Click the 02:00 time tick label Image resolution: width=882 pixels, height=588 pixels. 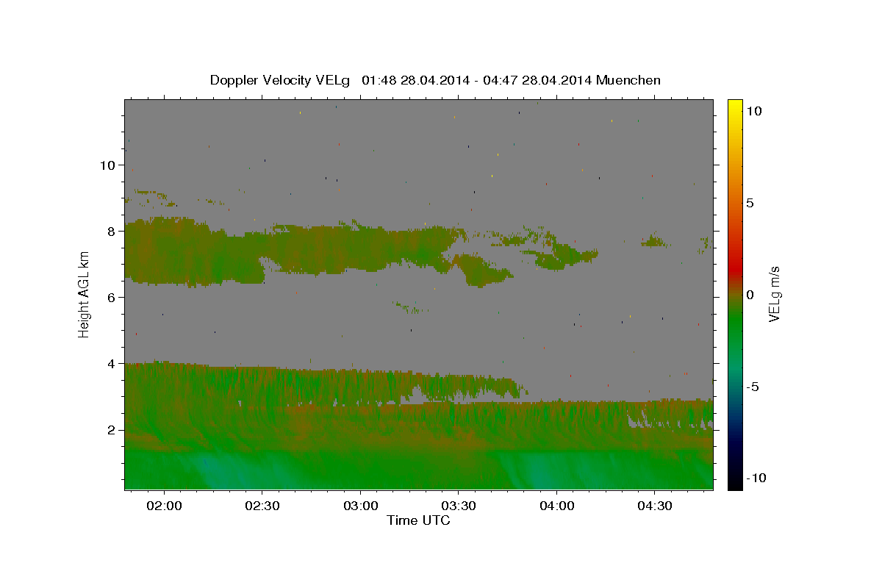point(164,506)
